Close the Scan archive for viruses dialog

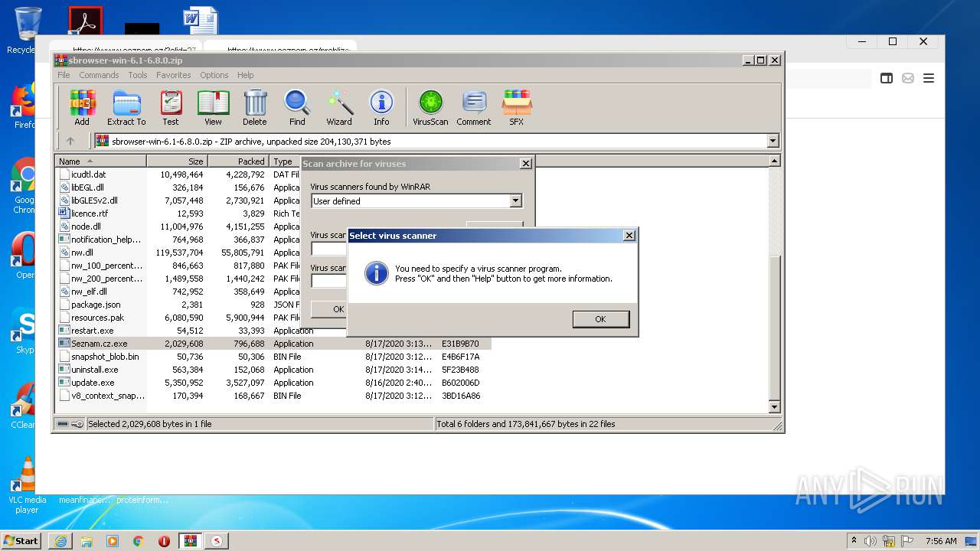pyautogui.click(x=525, y=163)
